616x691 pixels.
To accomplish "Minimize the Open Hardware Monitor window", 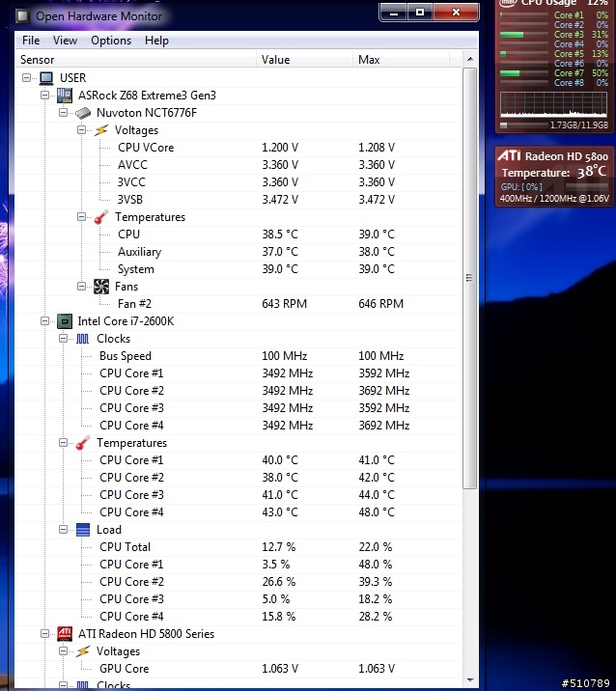I will tap(394, 13).
